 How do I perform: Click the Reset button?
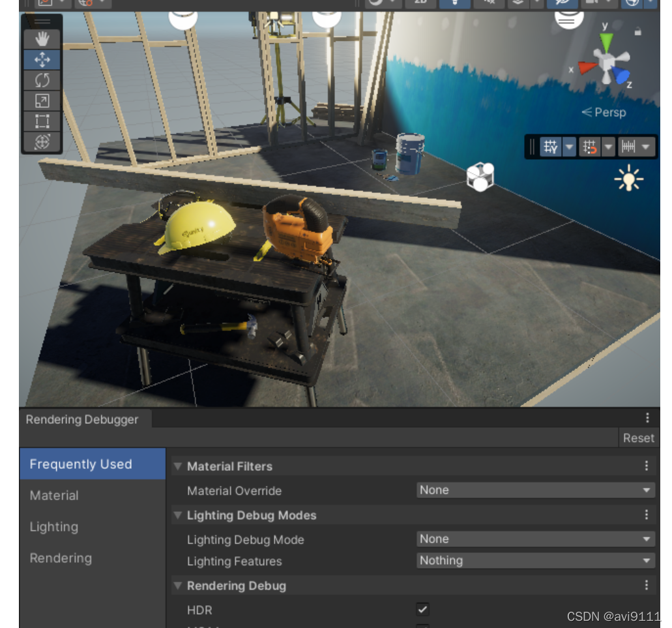pos(639,438)
